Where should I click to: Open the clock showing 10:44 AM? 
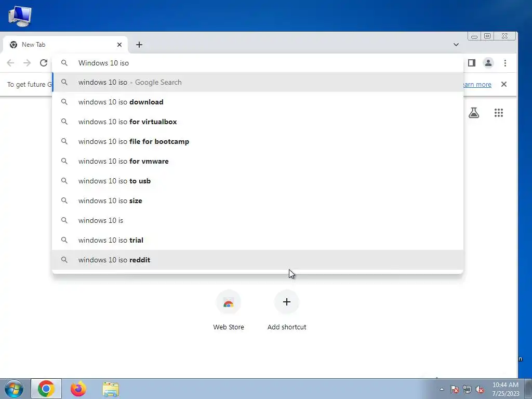(506, 389)
